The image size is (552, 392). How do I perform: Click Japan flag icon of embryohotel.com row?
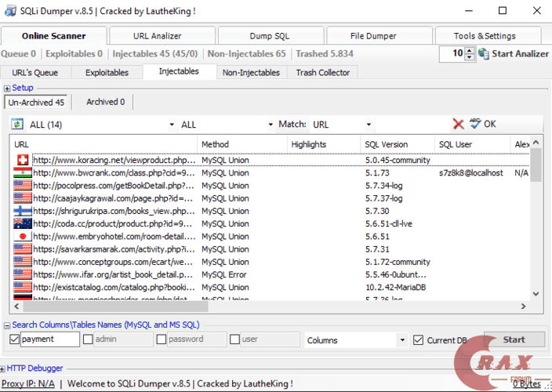click(x=23, y=236)
